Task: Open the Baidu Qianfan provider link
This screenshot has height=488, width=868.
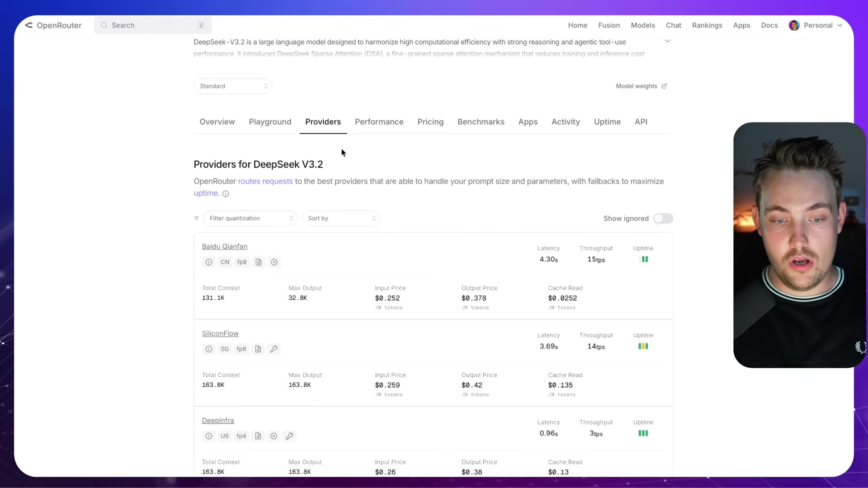Action: click(225, 247)
